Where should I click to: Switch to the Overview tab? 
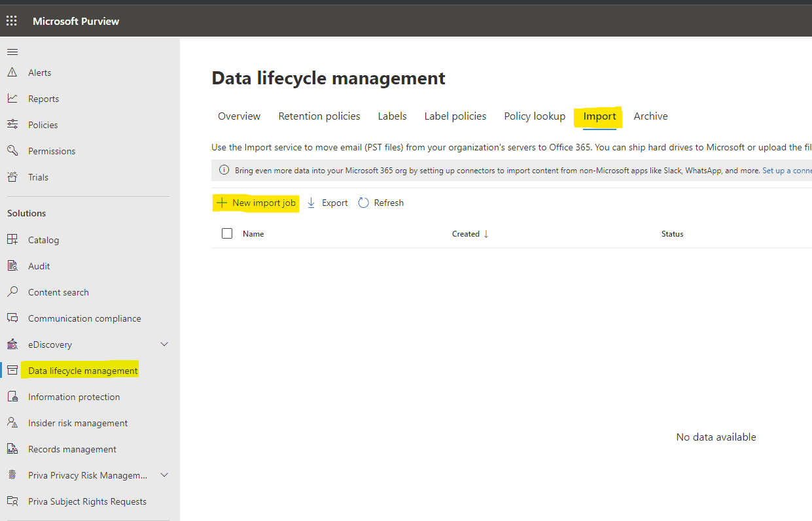pyautogui.click(x=239, y=116)
